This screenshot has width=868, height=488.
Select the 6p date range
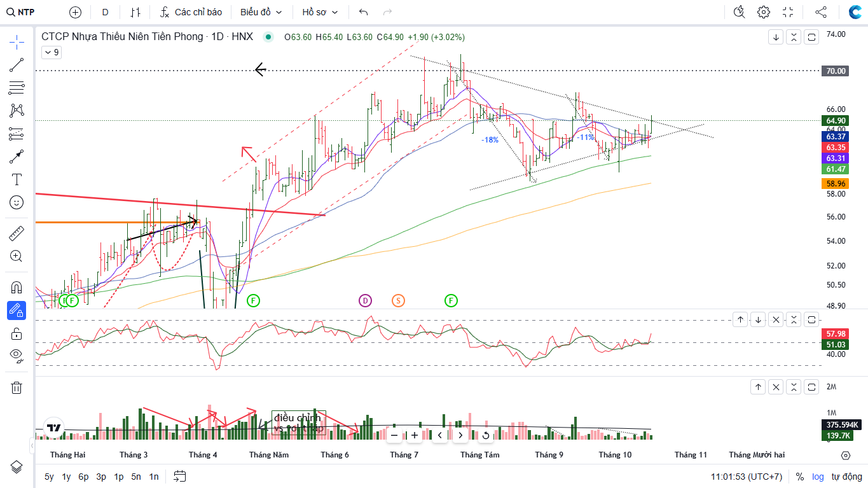(83, 477)
